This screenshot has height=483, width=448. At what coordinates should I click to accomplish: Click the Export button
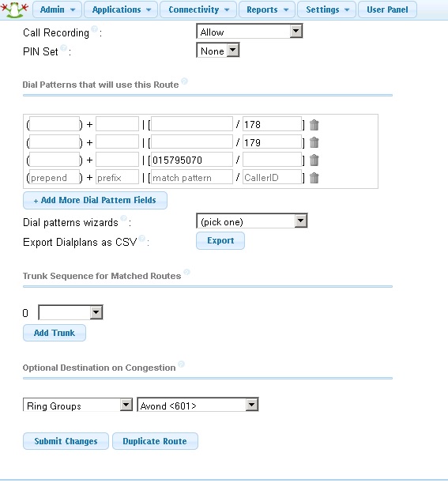pyautogui.click(x=220, y=240)
